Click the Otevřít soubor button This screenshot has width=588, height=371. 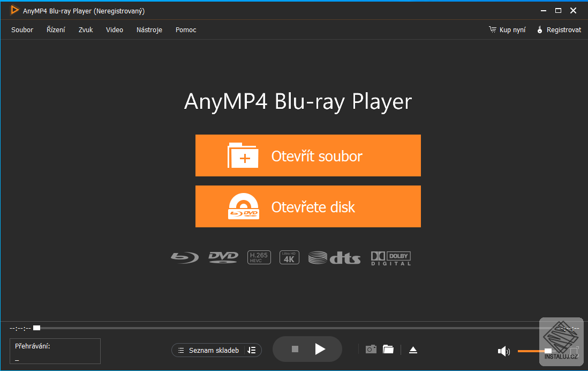click(308, 155)
